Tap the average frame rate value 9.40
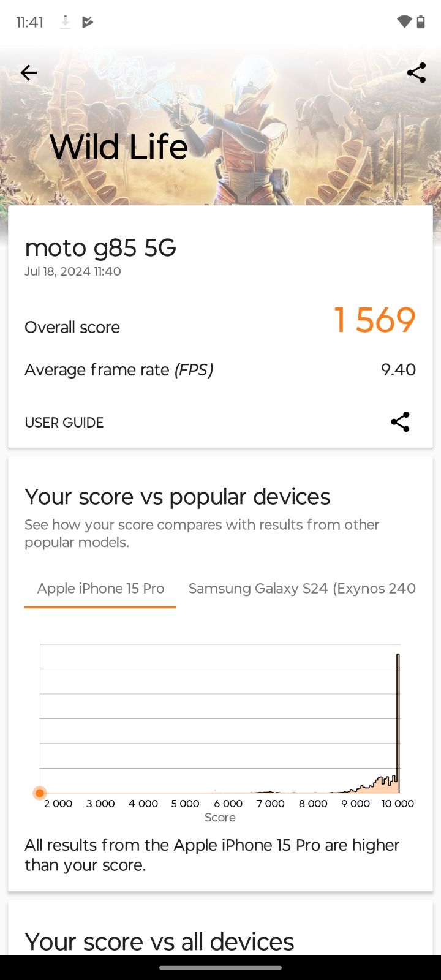Screen dimensions: 441x980 tap(398, 370)
